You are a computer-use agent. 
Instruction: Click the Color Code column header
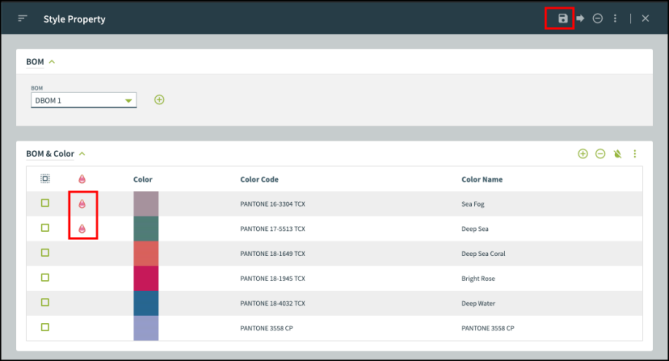[x=259, y=179]
